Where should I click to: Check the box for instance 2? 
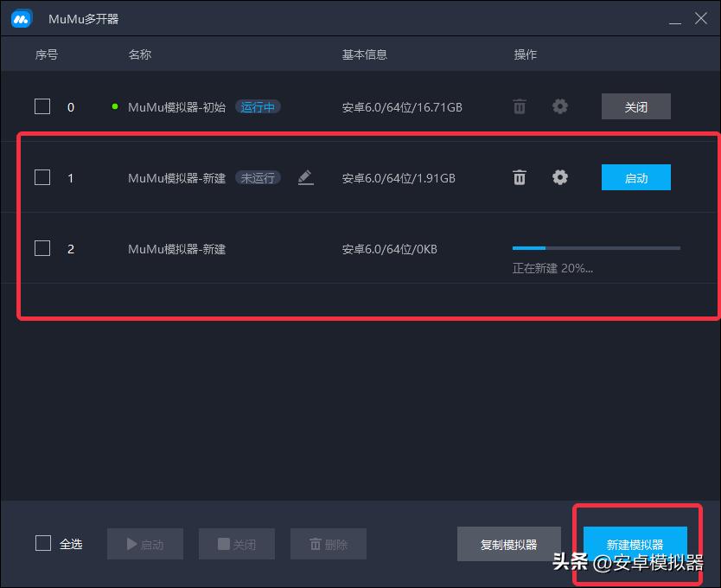(x=41, y=248)
